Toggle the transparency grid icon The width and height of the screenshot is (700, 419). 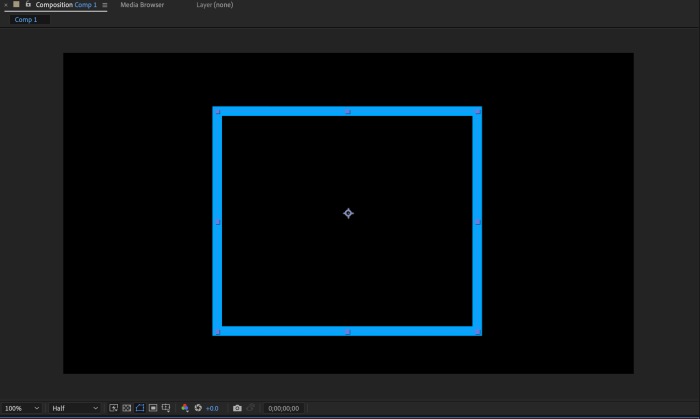click(x=127, y=408)
